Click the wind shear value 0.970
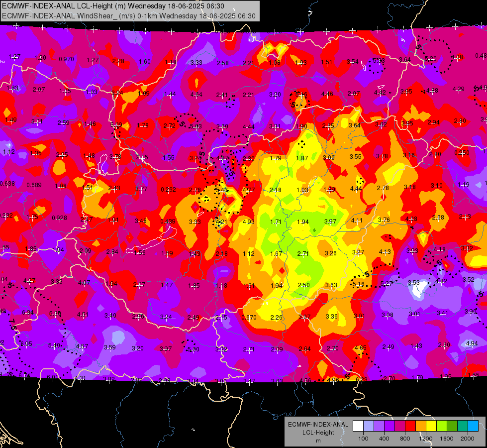 point(67,59)
